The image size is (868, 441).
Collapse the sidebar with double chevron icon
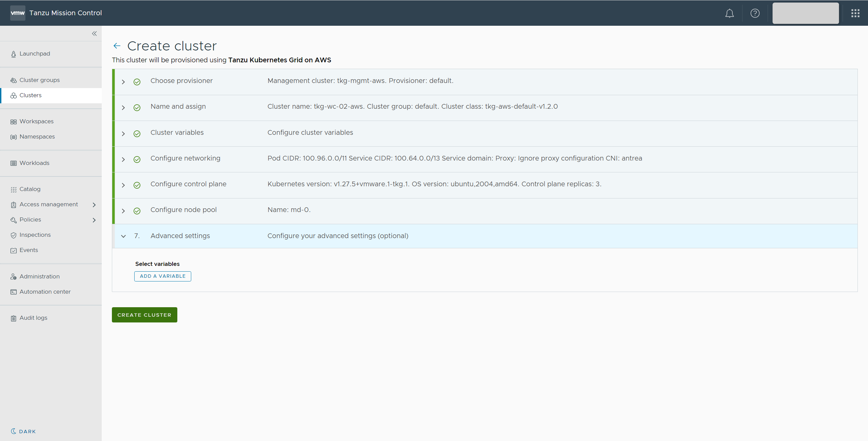94,34
